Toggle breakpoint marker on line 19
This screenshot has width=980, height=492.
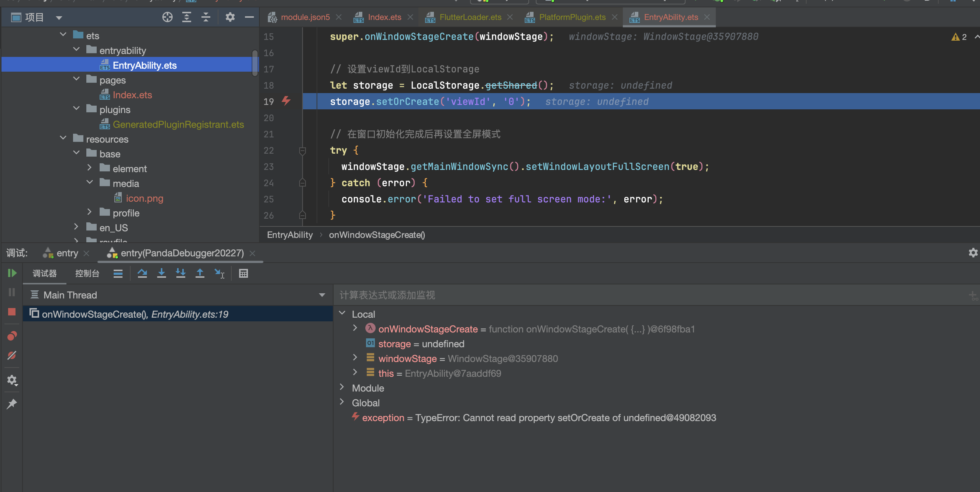pos(286,101)
